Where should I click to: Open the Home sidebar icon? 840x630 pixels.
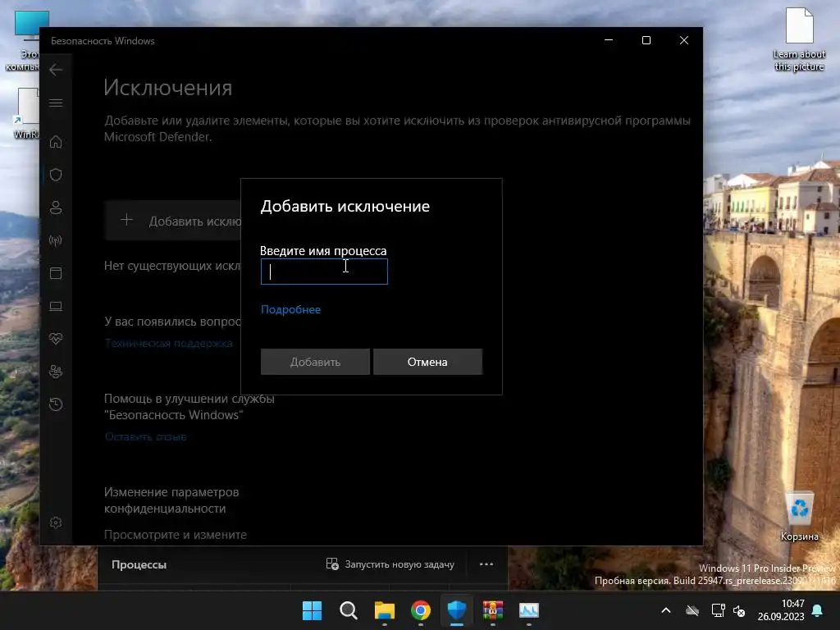pos(56,142)
